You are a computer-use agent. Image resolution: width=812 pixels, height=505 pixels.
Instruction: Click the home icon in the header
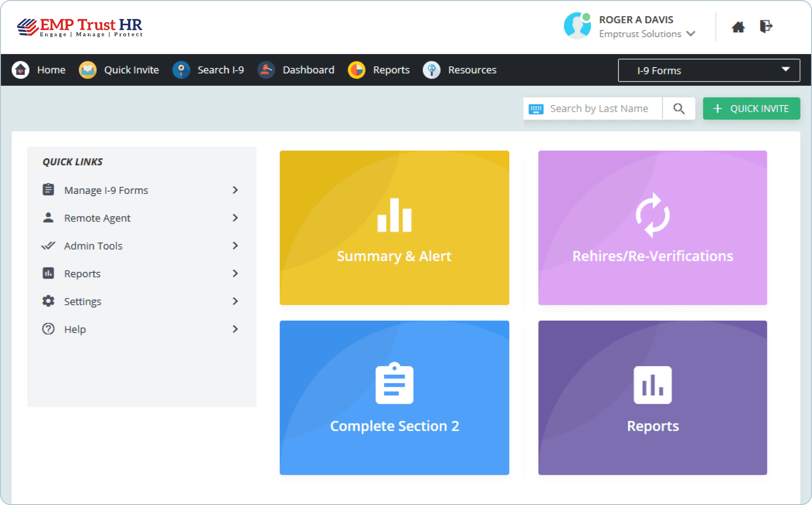[738, 27]
